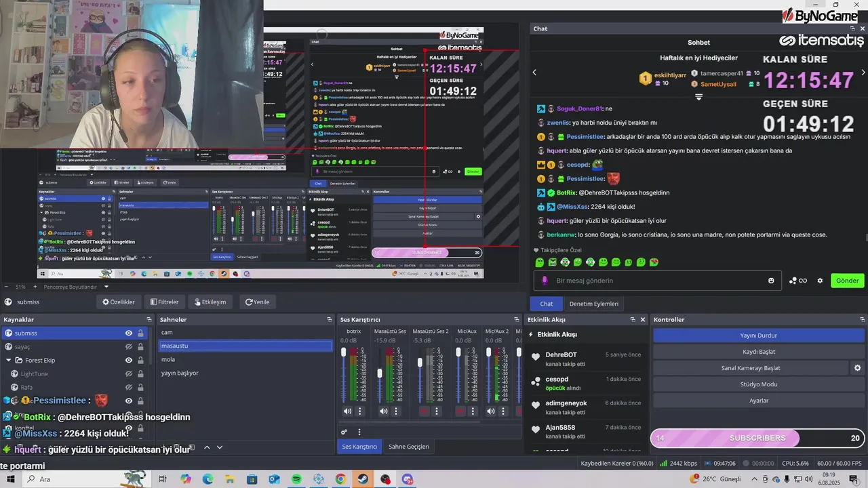
Task: Undock the Sahneler panel
Action: point(330,319)
